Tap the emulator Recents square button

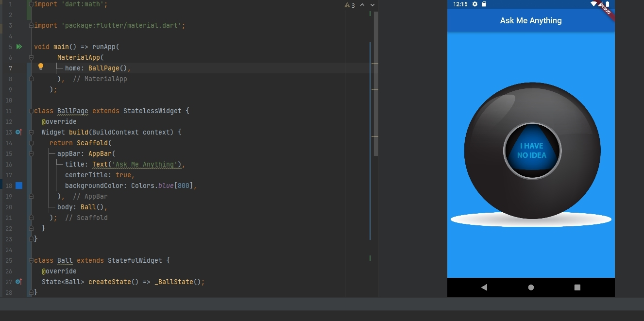click(577, 287)
